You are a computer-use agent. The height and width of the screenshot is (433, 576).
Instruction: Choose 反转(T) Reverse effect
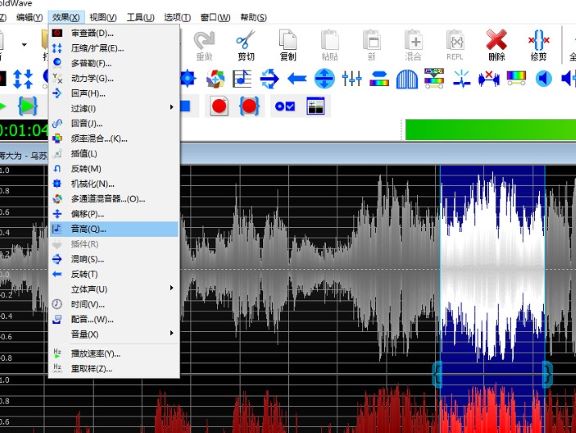point(114,274)
